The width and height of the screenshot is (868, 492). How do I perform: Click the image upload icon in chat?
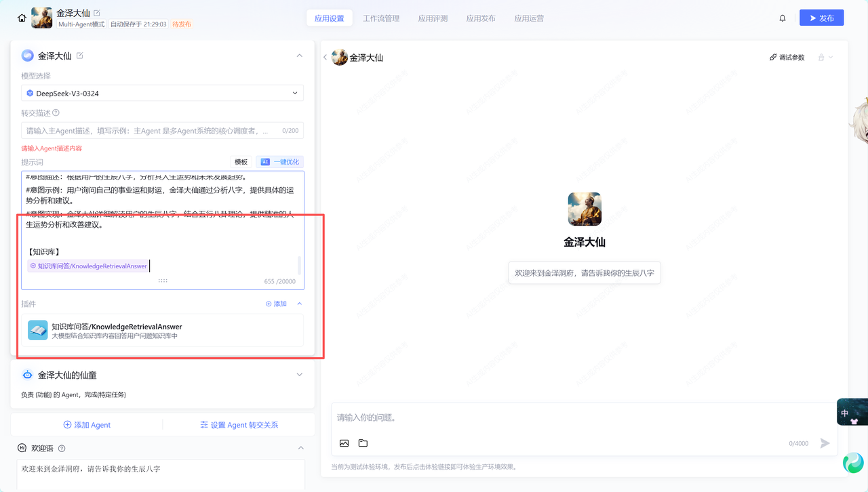pos(344,443)
